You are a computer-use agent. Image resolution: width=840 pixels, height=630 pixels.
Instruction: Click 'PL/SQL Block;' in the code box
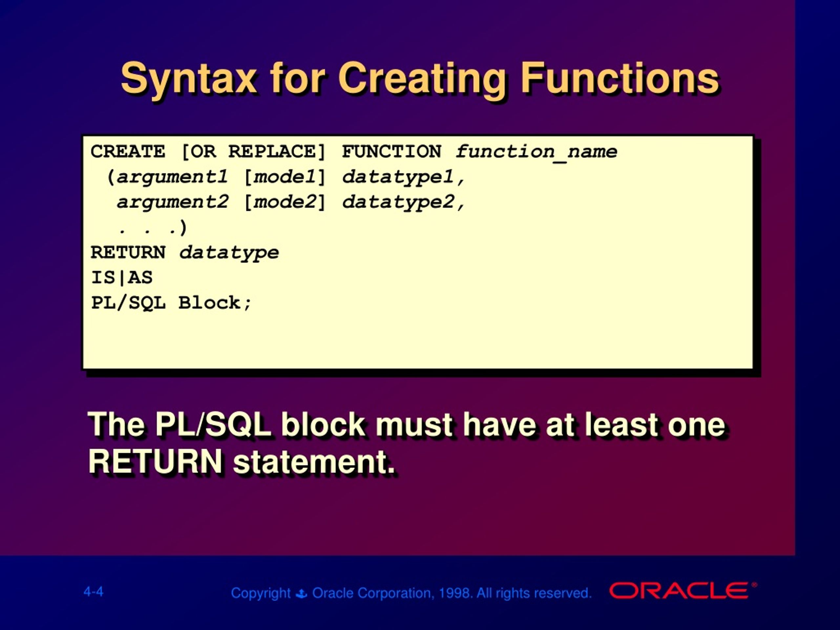pyautogui.click(x=171, y=303)
